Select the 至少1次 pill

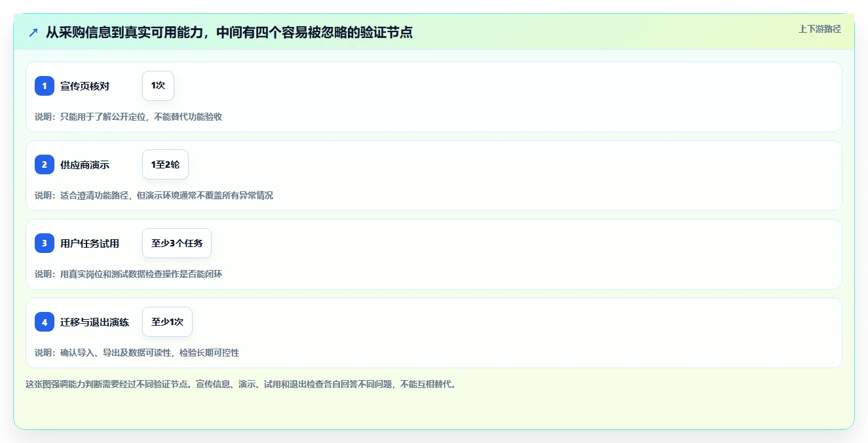(x=167, y=322)
